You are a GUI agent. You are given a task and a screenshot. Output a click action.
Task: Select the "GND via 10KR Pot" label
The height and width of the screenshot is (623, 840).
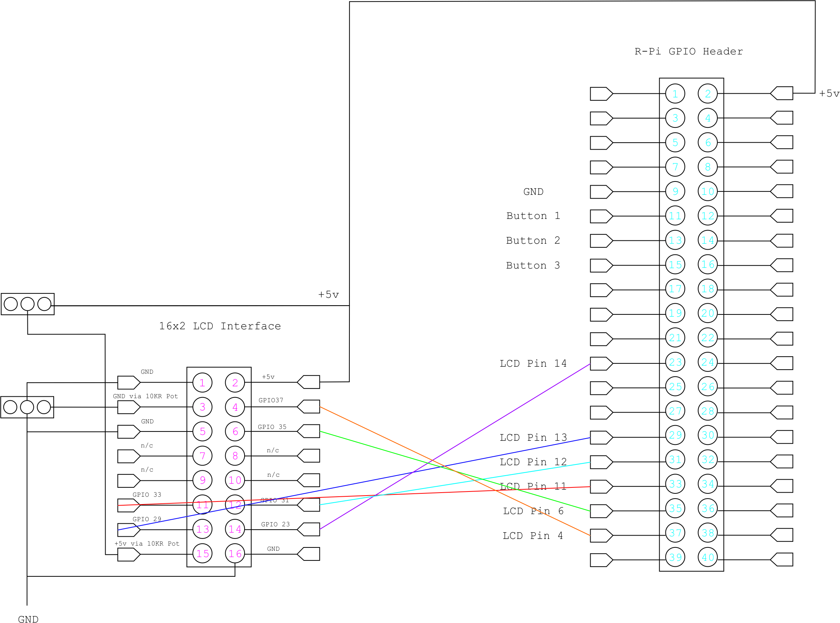pos(145,396)
